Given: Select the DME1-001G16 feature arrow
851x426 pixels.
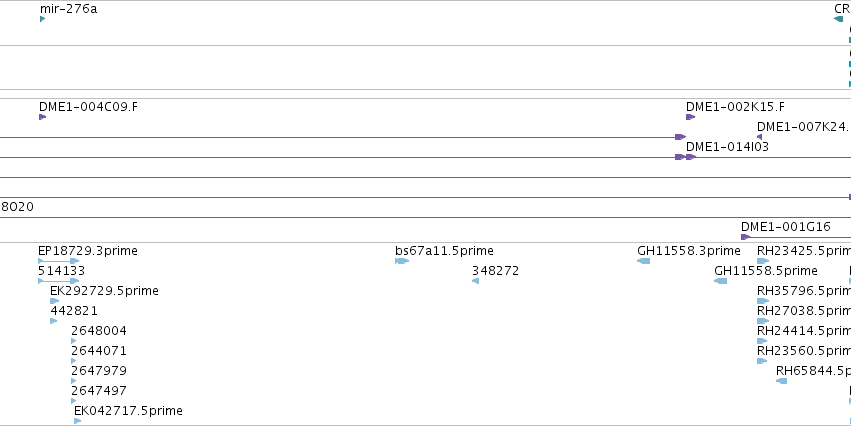Looking at the screenshot, I should (x=745, y=237).
